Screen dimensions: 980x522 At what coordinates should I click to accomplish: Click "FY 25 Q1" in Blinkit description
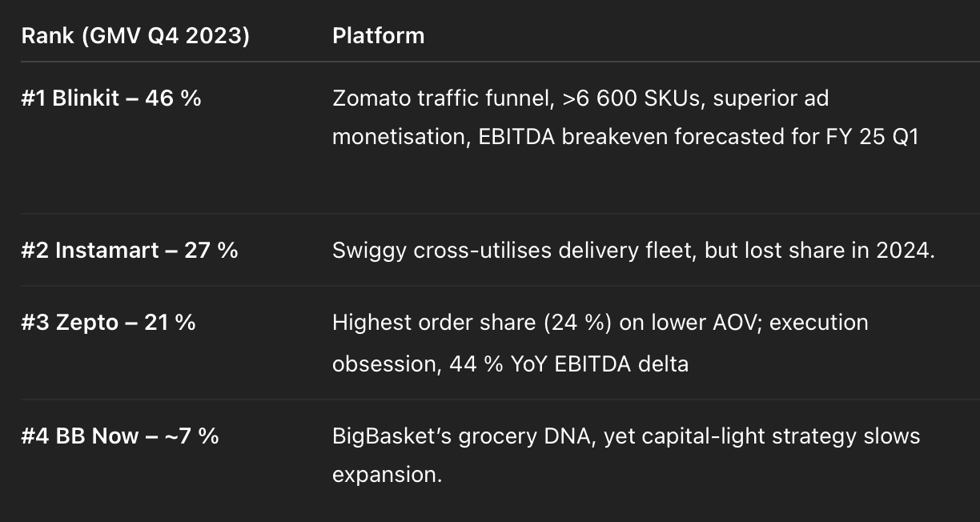click(872, 137)
